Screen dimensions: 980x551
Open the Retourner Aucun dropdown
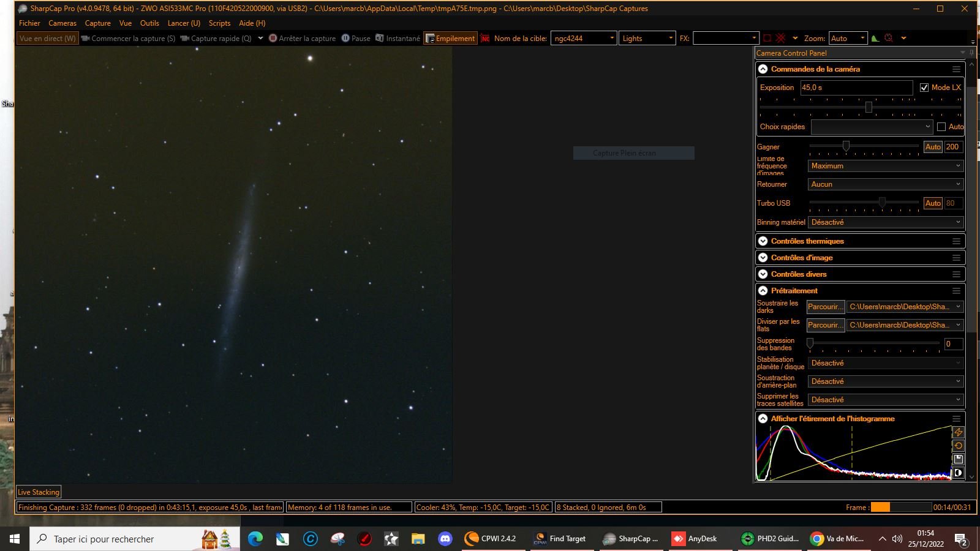886,184
